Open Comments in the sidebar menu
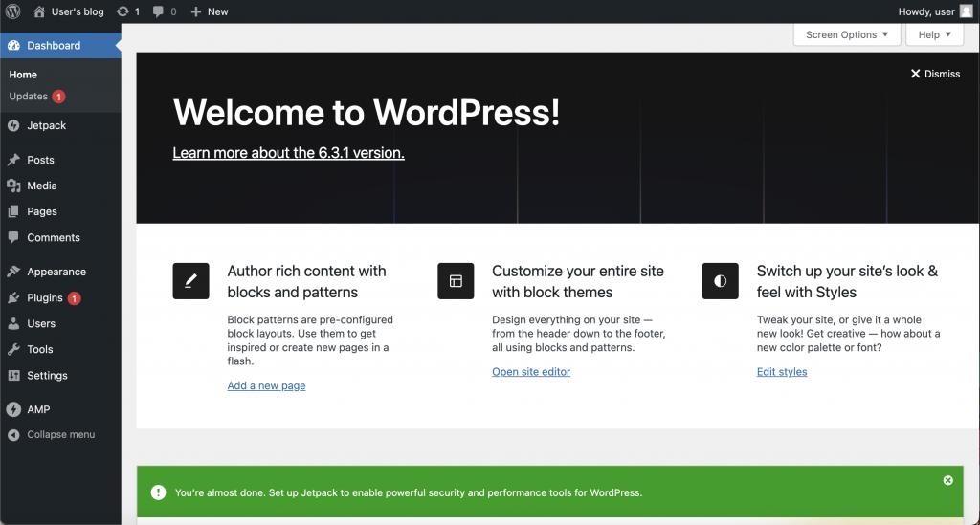Image resolution: width=980 pixels, height=525 pixels. [54, 237]
